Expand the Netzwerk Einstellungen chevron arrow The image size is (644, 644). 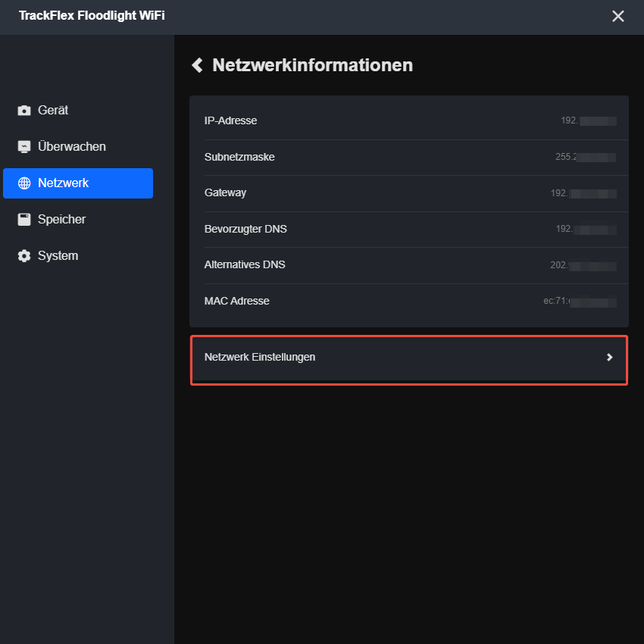click(609, 358)
